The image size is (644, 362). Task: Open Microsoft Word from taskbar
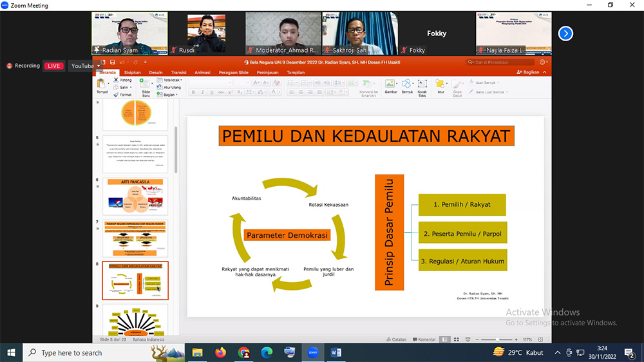click(336, 352)
